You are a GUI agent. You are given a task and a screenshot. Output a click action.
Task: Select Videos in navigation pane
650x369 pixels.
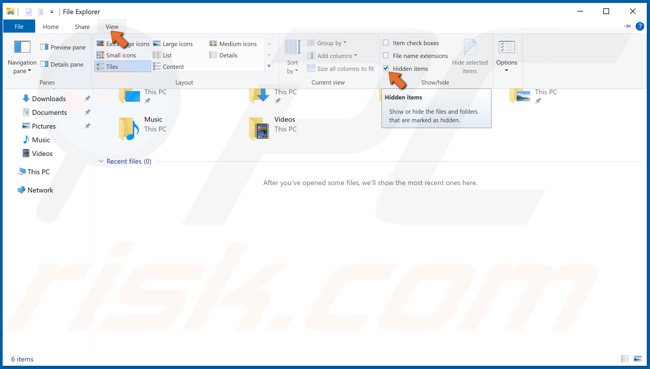coord(42,153)
